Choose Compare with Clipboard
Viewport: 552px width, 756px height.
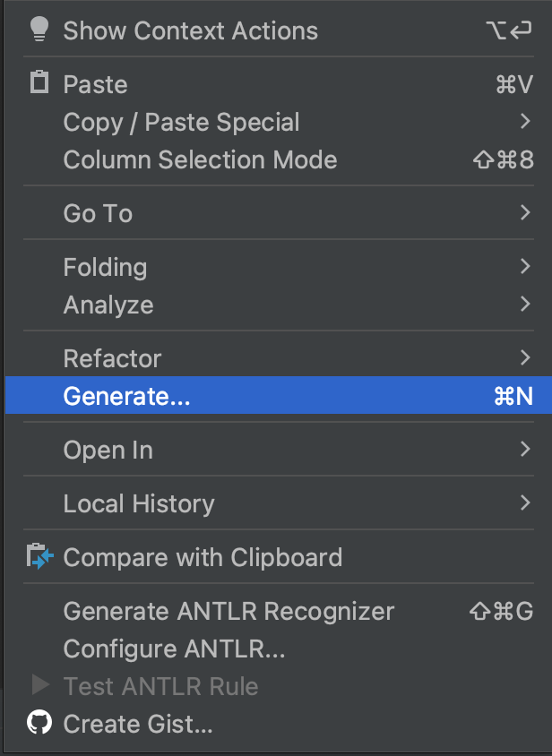203,557
